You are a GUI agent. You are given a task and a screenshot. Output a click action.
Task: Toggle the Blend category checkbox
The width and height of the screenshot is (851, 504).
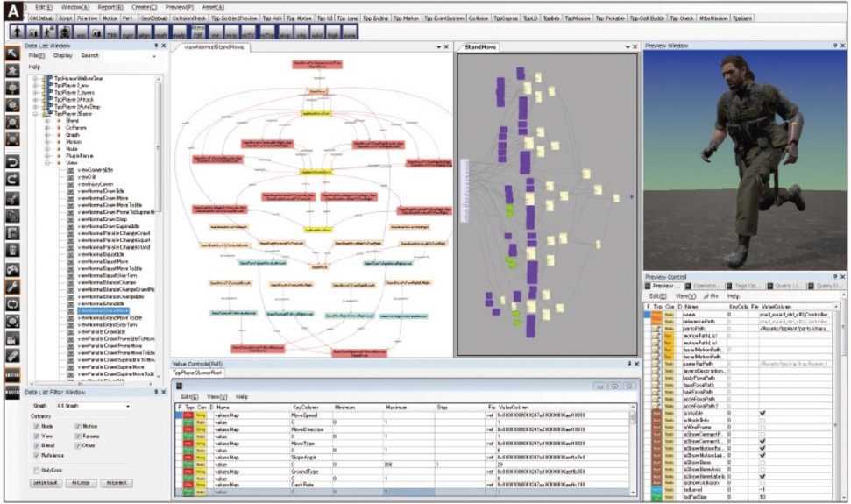tap(36, 445)
